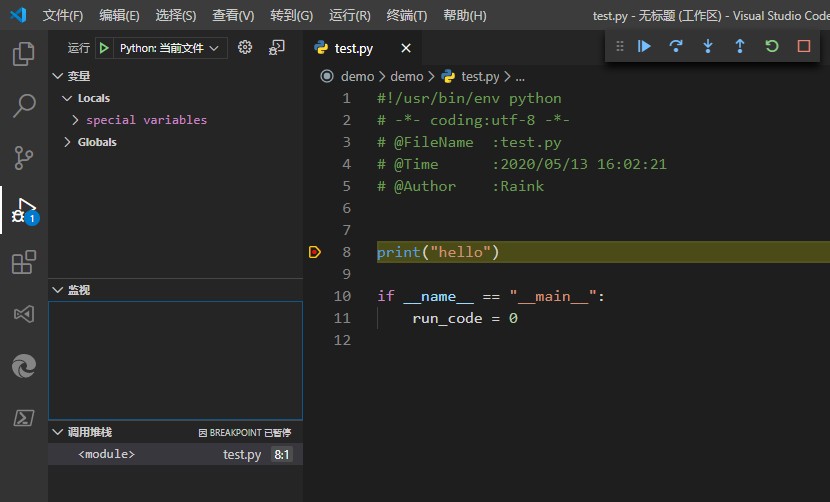Open launch.json with the gear icon
Image resolution: width=830 pixels, height=502 pixels.
tap(245, 48)
